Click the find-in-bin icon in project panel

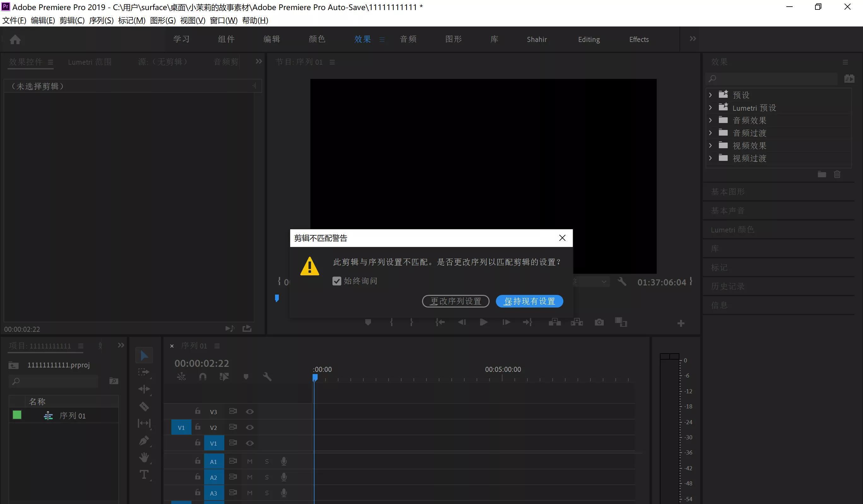(x=114, y=381)
